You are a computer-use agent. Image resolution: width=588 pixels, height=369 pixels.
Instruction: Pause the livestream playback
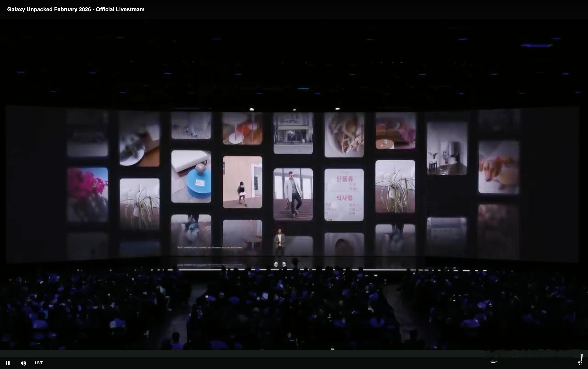point(8,363)
